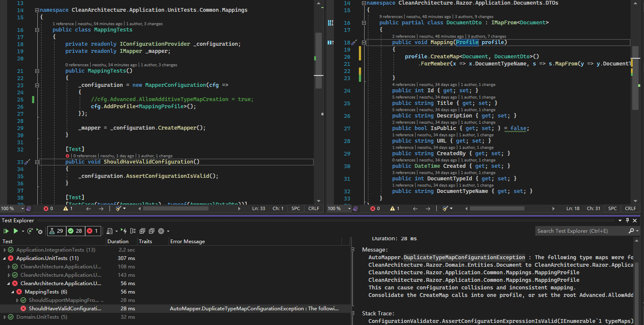Click '4 references' CodeLens above Id property
The image size is (644, 325).
[404, 85]
